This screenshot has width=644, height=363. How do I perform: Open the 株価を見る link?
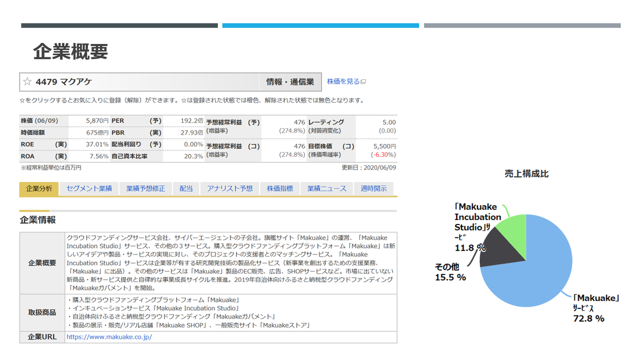[x=343, y=82]
